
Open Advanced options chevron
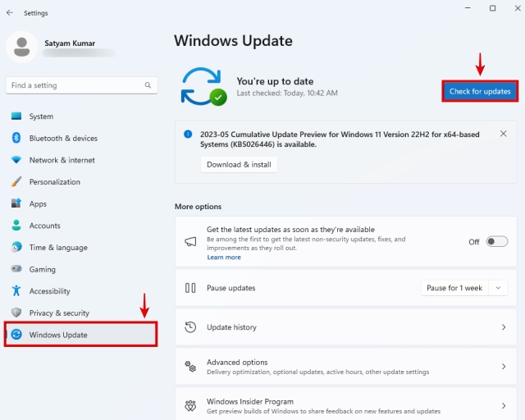coord(503,367)
